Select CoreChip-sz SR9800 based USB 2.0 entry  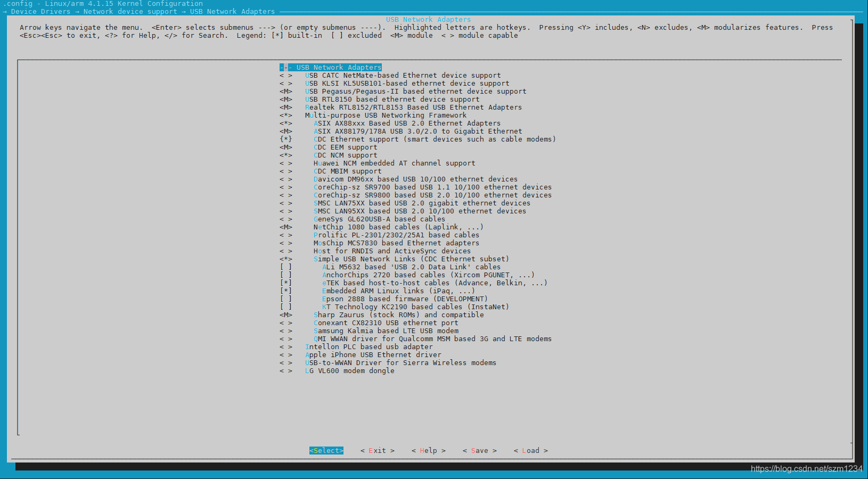tap(433, 195)
